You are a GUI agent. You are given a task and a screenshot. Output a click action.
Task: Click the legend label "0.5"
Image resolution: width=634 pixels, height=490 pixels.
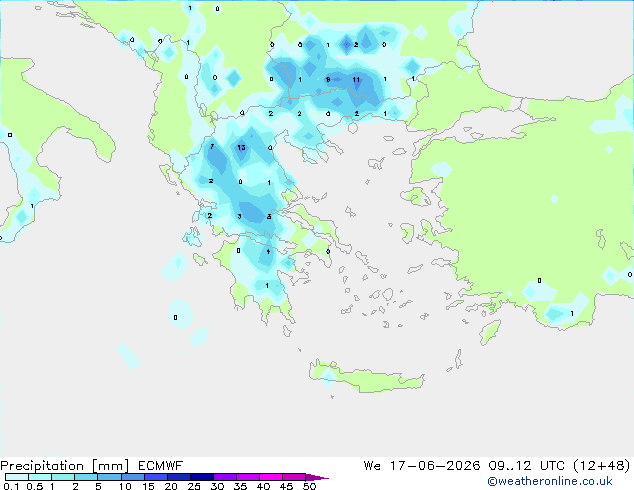coord(34,486)
